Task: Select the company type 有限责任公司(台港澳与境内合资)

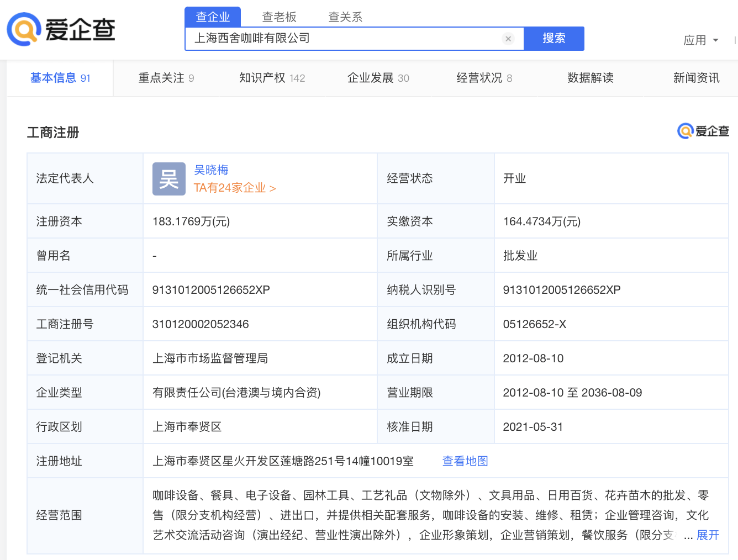Action: point(236,393)
